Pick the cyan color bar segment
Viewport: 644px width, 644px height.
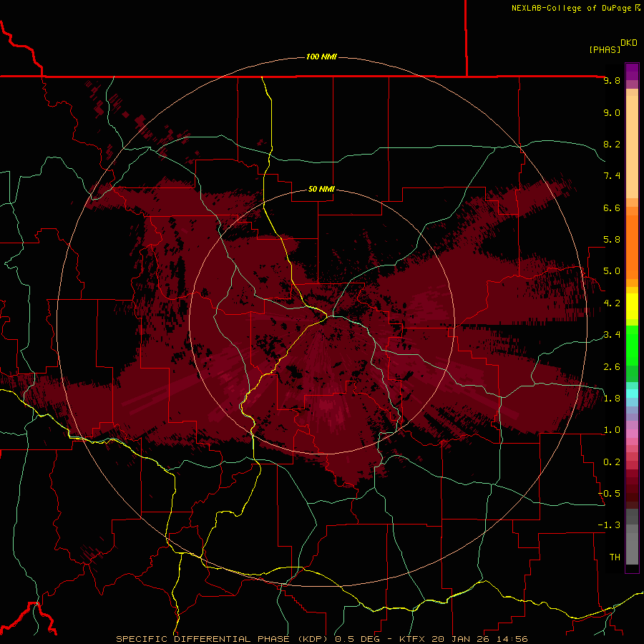click(x=632, y=394)
